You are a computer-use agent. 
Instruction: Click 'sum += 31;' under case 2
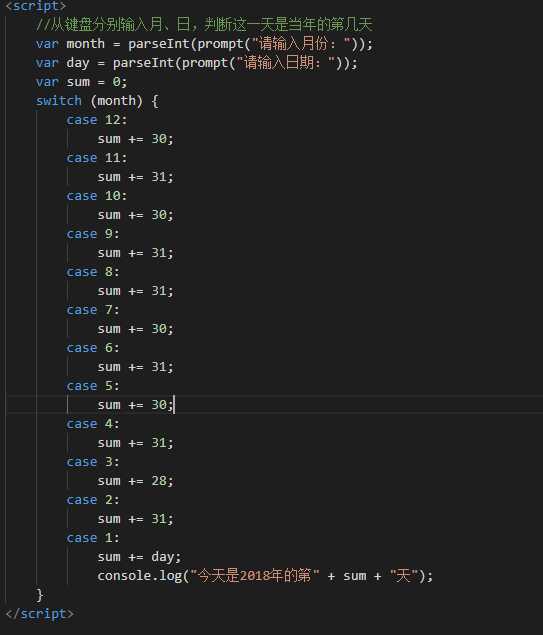pos(135,519)
